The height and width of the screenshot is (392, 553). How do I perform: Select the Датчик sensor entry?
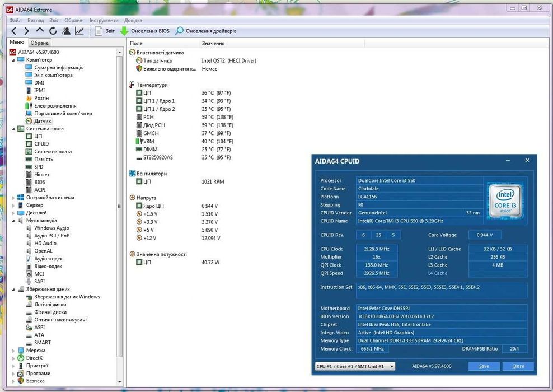[x=39, y=121]
